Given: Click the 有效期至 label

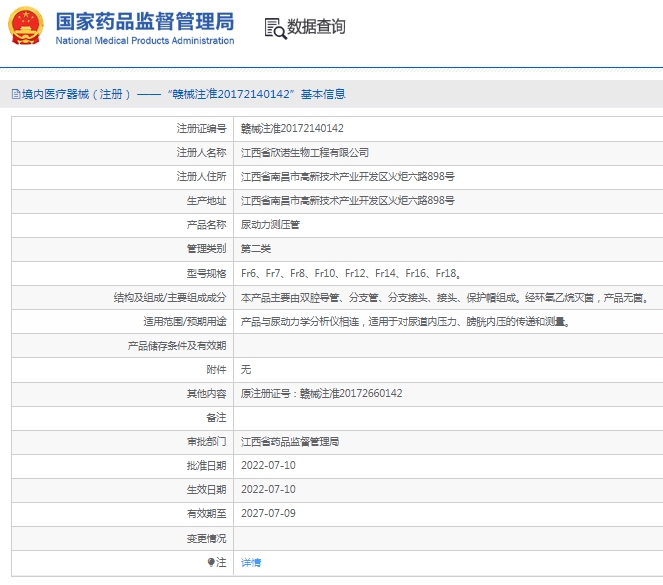Looking at the screenshot, I should 206,514.
